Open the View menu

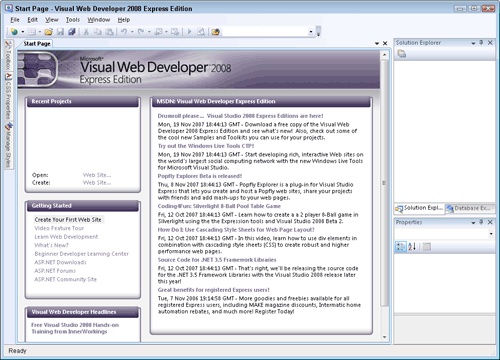52,20
